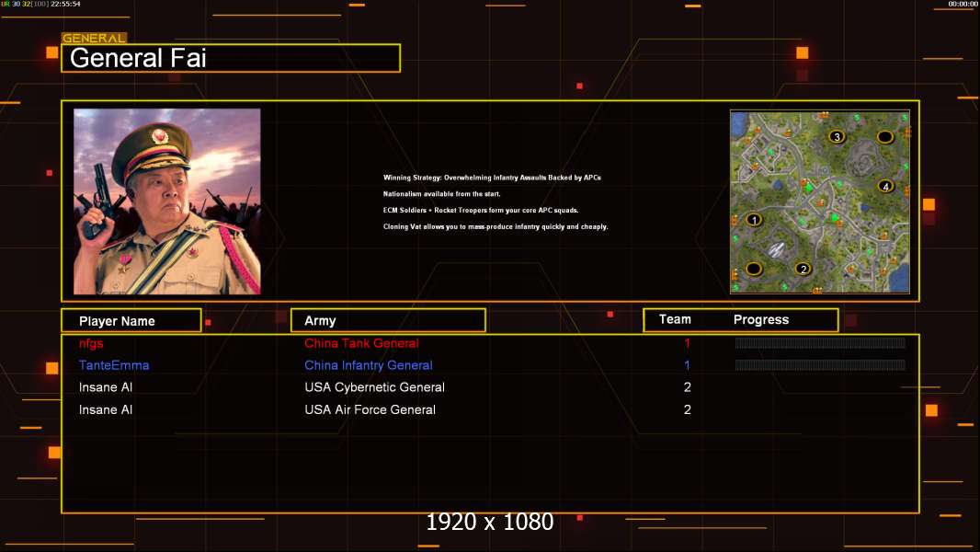Click the USA Cybernetic General army entry
The image size is (980, 552).
pyautogui.click(x=374, y=387)
